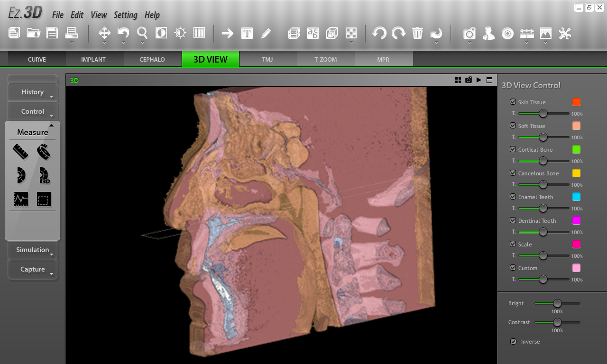
Task: Click the four-square layout icon in the 3D pane header
Action: (458, 80)
